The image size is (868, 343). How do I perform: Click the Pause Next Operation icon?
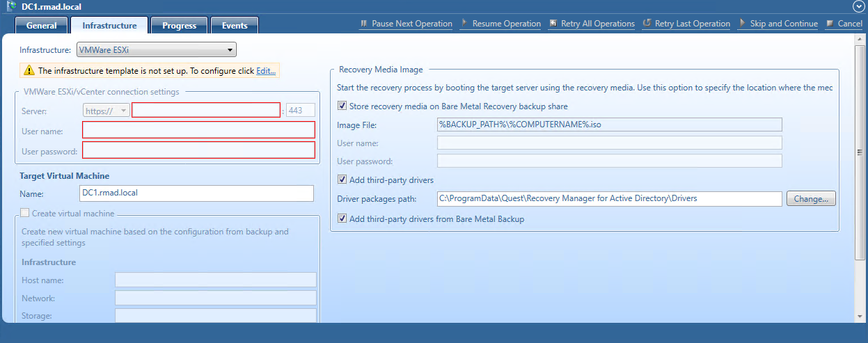coord(363,24)
